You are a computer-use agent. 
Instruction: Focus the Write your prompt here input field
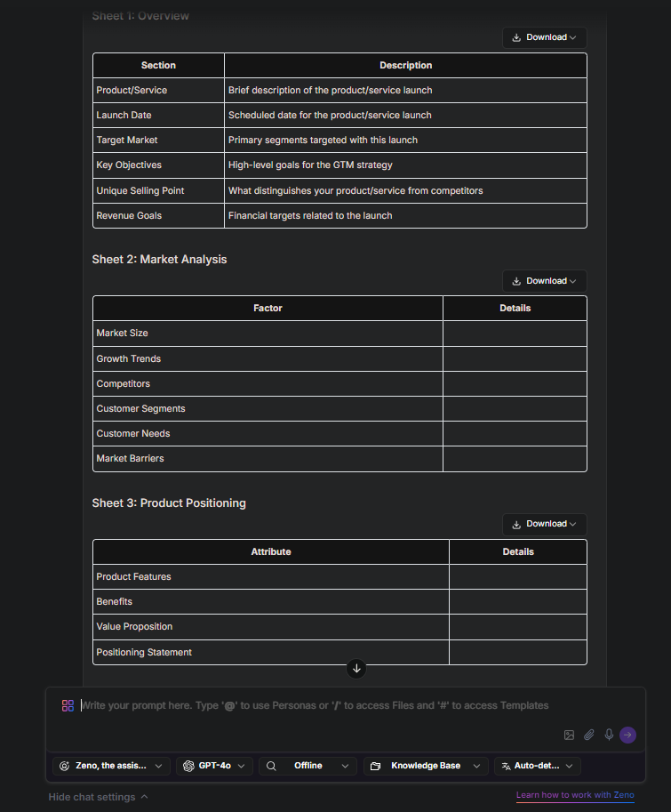[316, 705]
